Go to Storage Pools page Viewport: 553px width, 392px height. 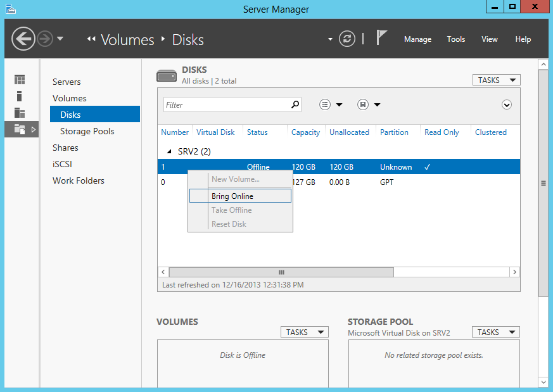[x=87, y=131]
